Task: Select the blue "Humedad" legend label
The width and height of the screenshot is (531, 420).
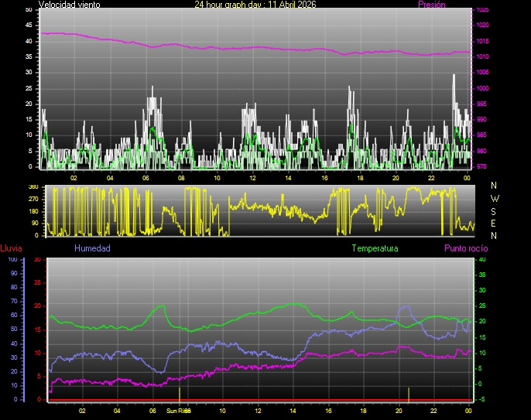Action: click(x=92, y=248)
